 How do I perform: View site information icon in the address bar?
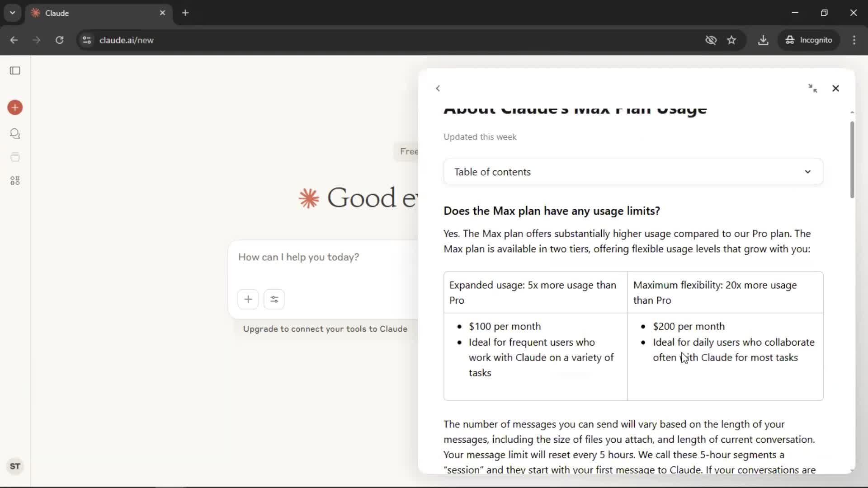click(87, 40)
